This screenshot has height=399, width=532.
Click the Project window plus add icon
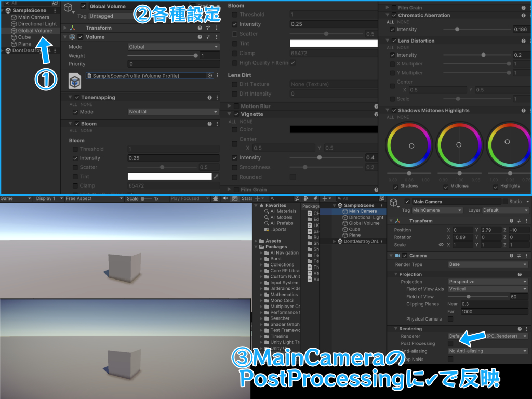[x=258, y=198]
